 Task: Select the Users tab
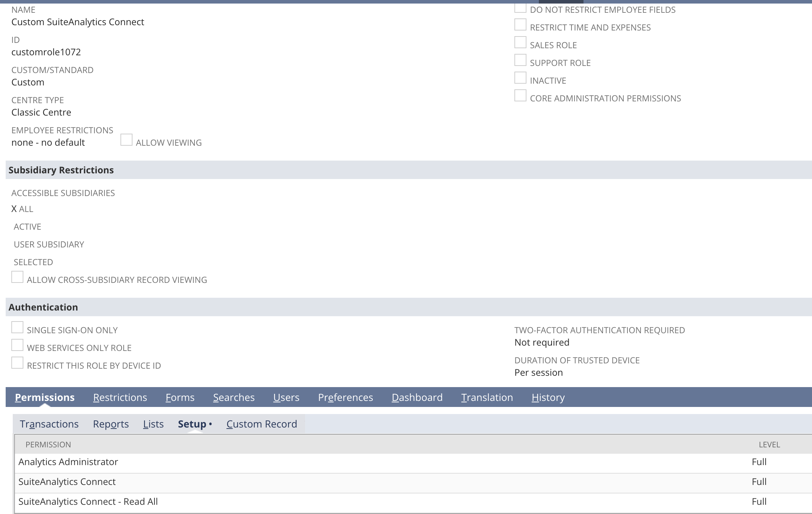286,397
